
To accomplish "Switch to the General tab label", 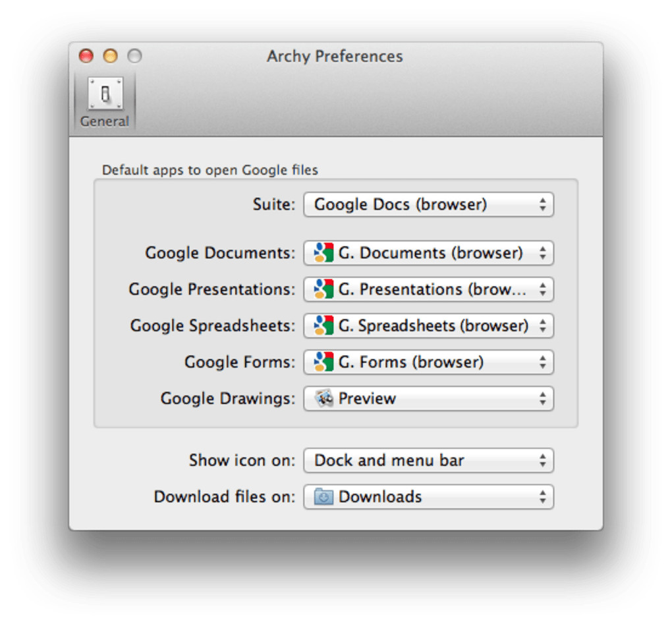I will 105,121.
